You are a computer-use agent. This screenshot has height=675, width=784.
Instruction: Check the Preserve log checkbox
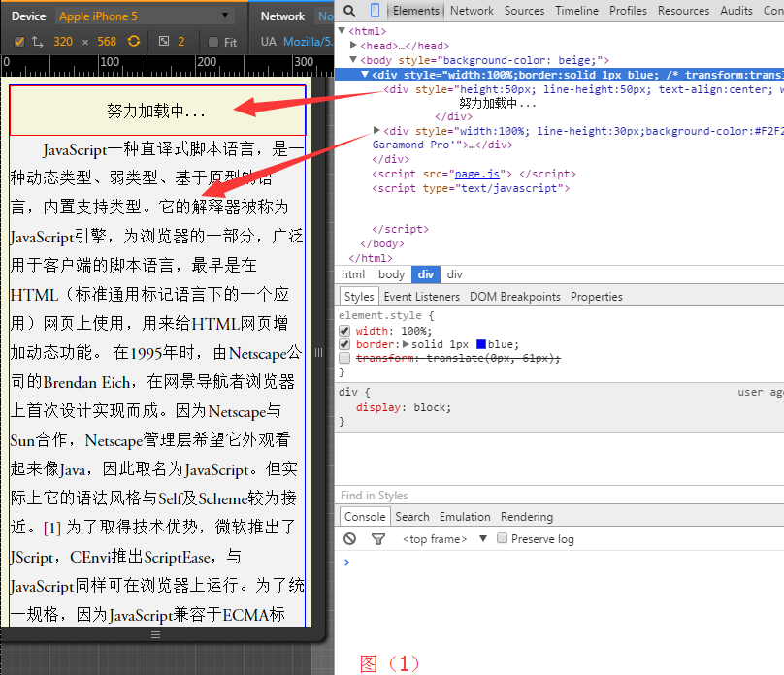point(502,538)
